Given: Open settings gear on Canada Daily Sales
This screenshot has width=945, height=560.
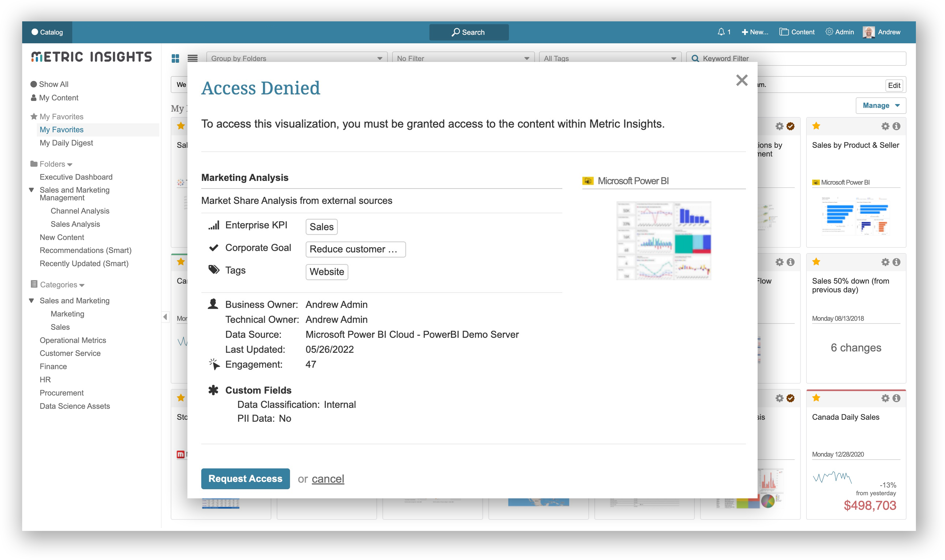Looking at the screenshot, I should (885, 398).
